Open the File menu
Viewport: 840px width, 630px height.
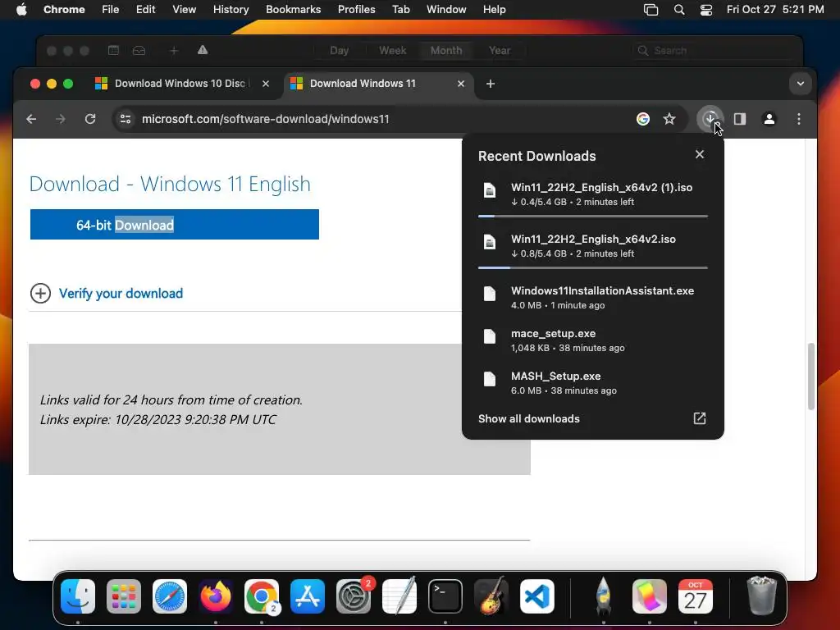(111, 9)
